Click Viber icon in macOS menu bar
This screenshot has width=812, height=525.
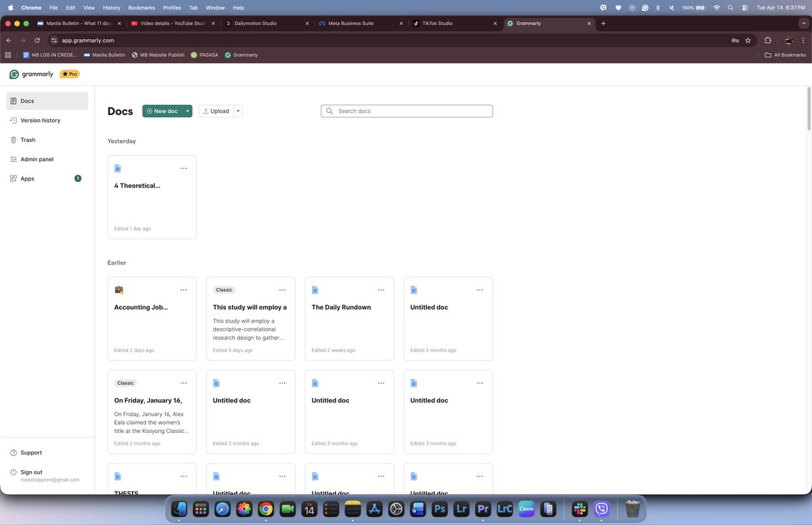604,7
